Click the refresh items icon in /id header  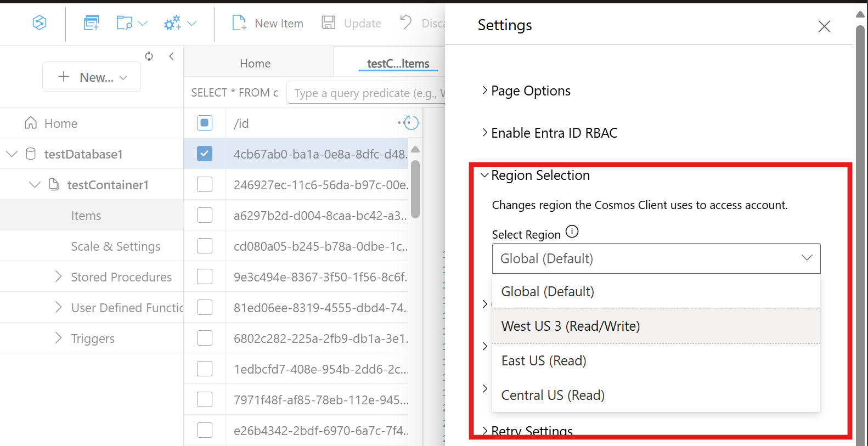[x=411, y=123]
